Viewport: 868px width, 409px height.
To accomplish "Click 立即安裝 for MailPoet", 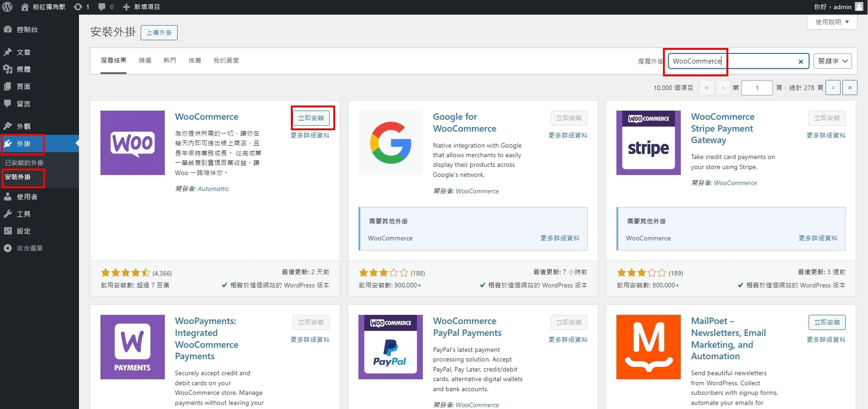I will tap(827, 322).
